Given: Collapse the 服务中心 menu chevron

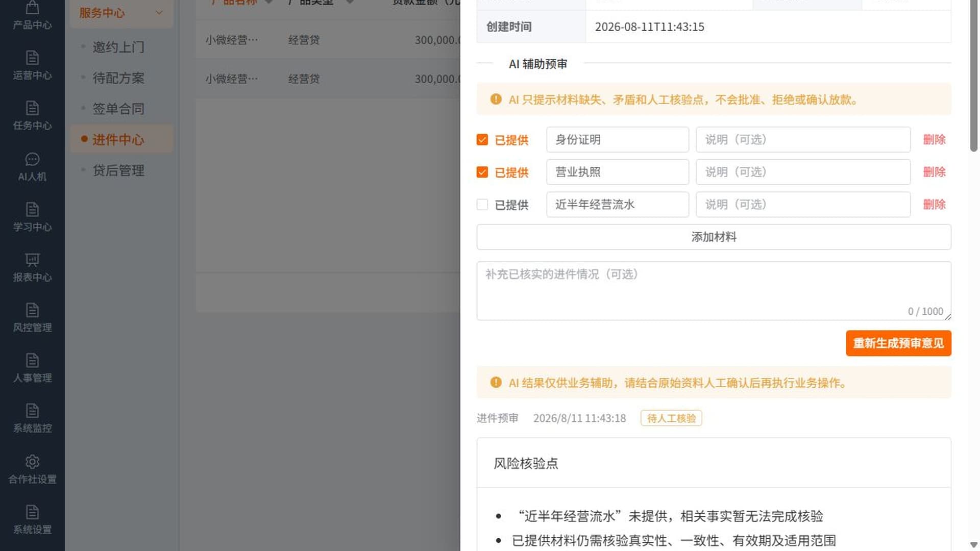Looking at the screenshot, I should click(159, 12).
